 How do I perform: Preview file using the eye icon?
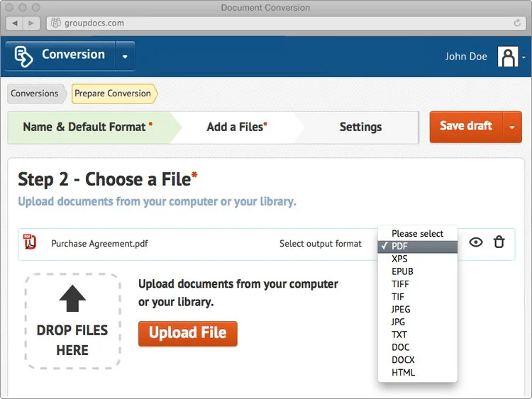tap(476, 242)
